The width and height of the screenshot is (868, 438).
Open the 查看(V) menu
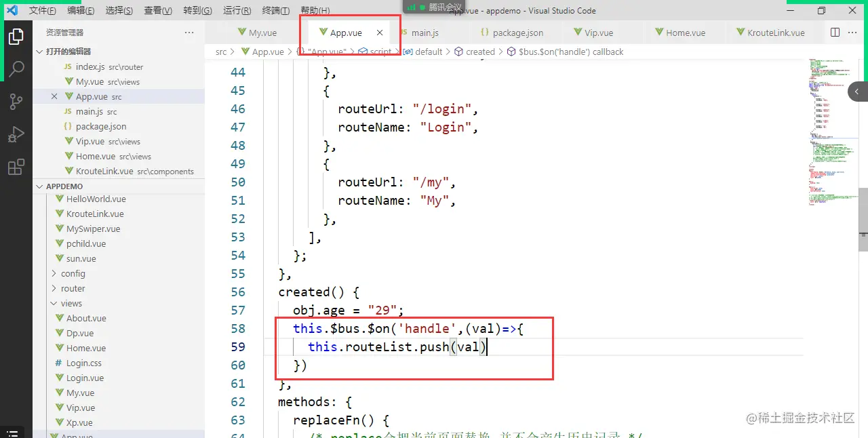click(158, 11)
